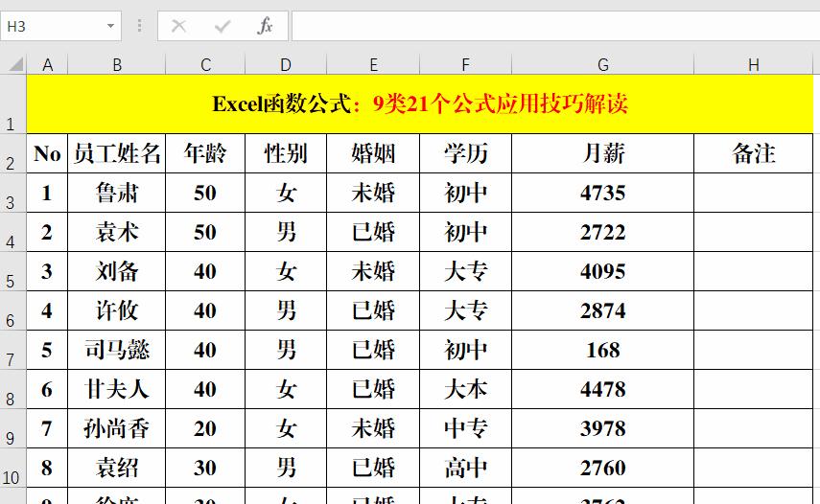This screenshot has width=820, height=504.
Task: Select row 5 header
Action: click(x=13, y=271)
